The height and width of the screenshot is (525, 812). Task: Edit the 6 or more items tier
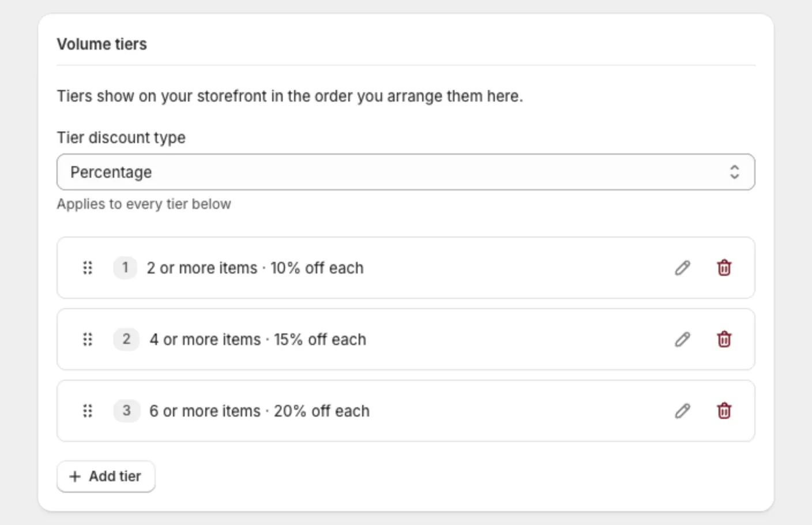pos(682,411)
